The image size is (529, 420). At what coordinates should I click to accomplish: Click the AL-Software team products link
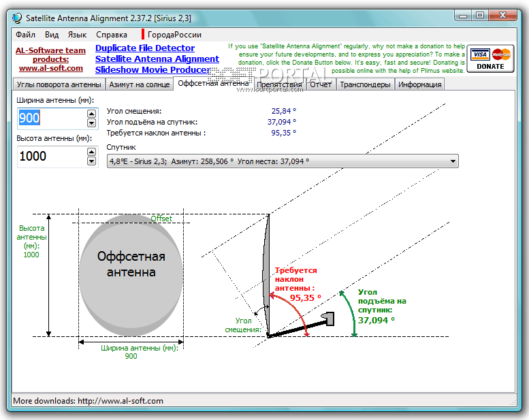(50, 54)
